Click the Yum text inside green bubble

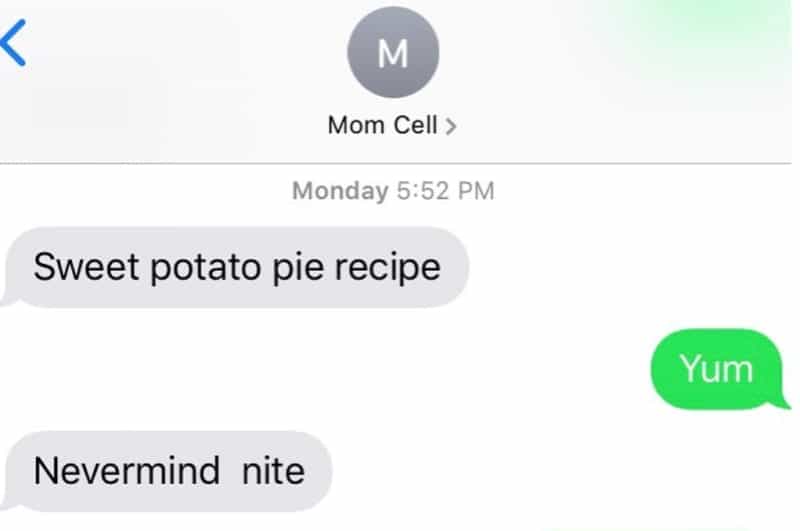[716, 368]
